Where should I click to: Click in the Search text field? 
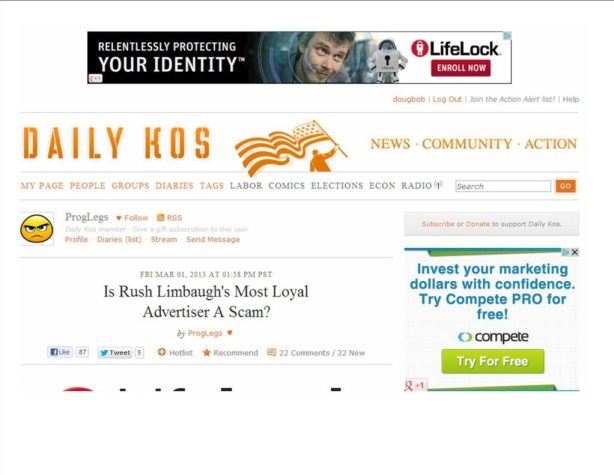click(x=503, y=186)
